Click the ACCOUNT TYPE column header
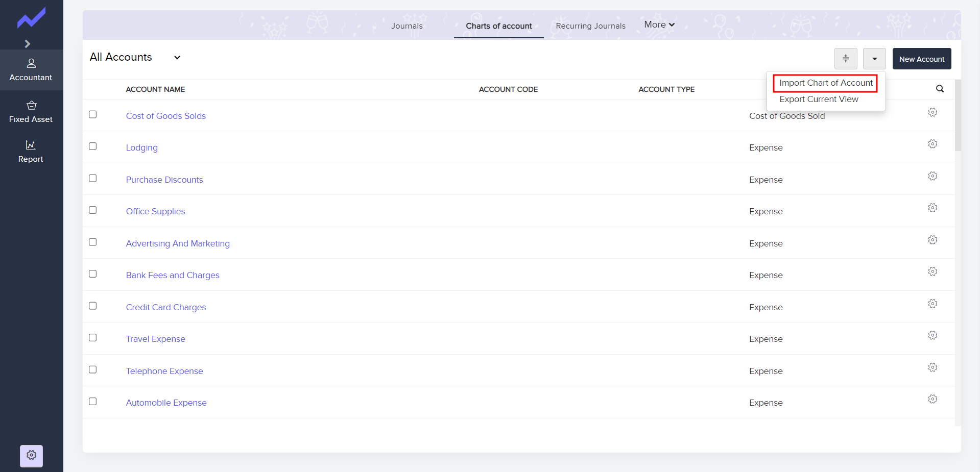The height and width of the screenshot is (472, 980). click(x=666, y=89)
